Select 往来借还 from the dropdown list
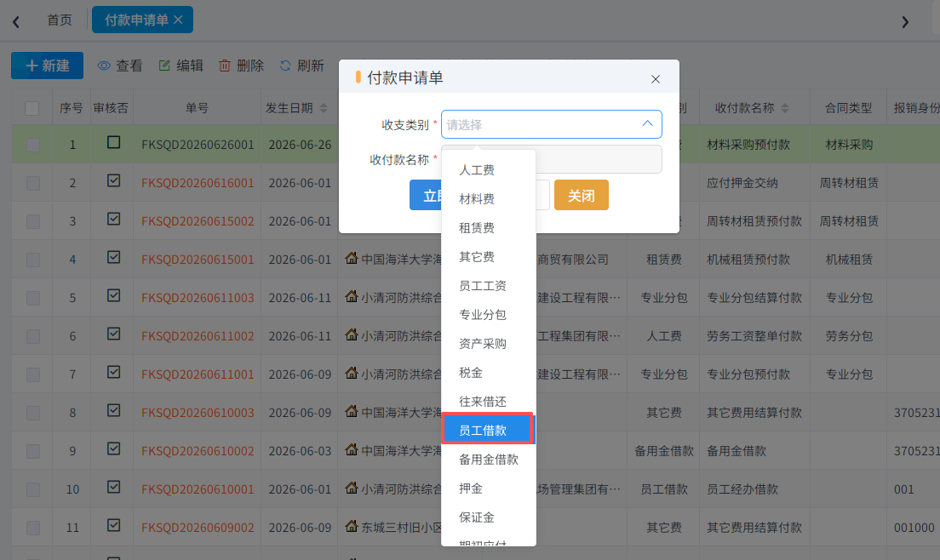The image size is (940, 560). 489,402
